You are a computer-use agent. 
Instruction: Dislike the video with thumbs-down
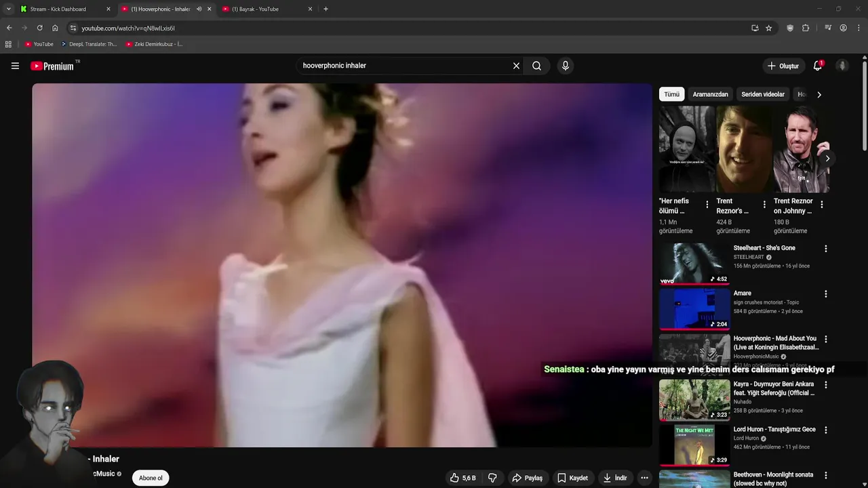492,478
